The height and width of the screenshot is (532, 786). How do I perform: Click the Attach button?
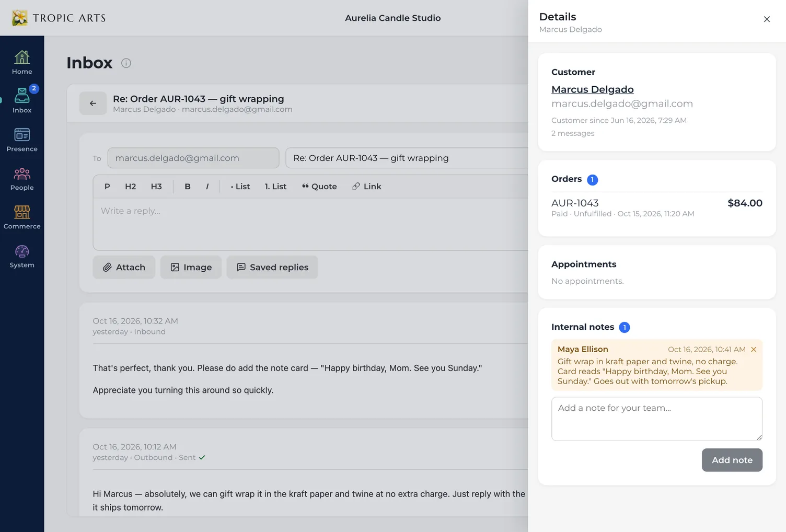point(124,267)
